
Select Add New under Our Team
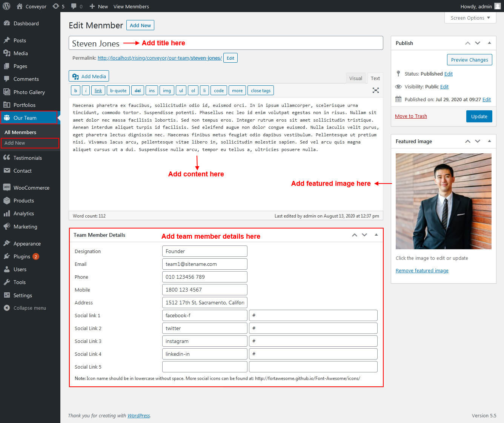point(15,143)
